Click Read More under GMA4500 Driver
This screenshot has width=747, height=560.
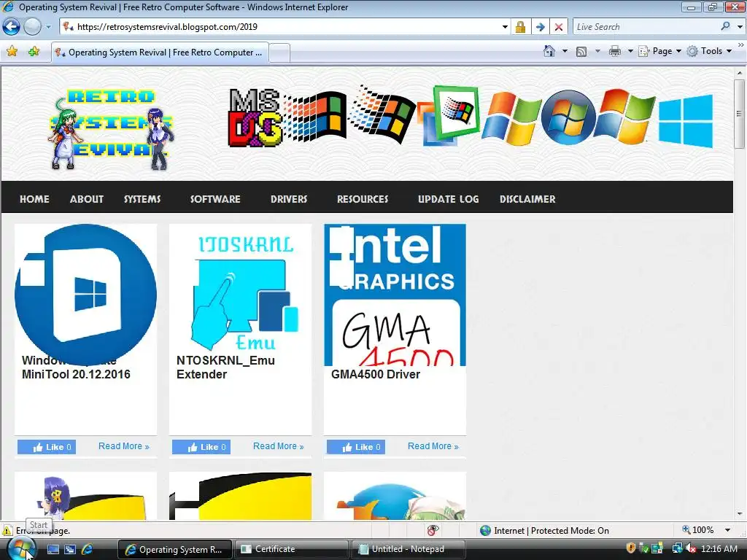(433, 446)
